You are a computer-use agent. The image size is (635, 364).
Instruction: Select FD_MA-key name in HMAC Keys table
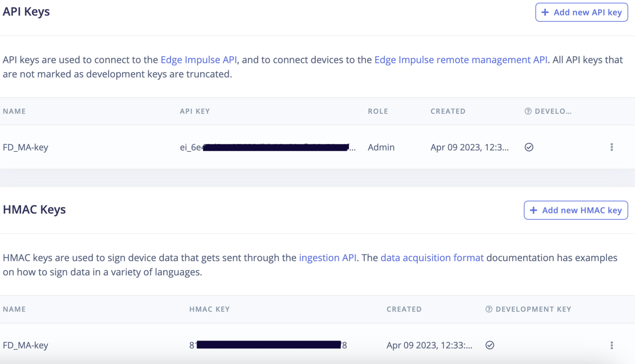click(25, 345)
